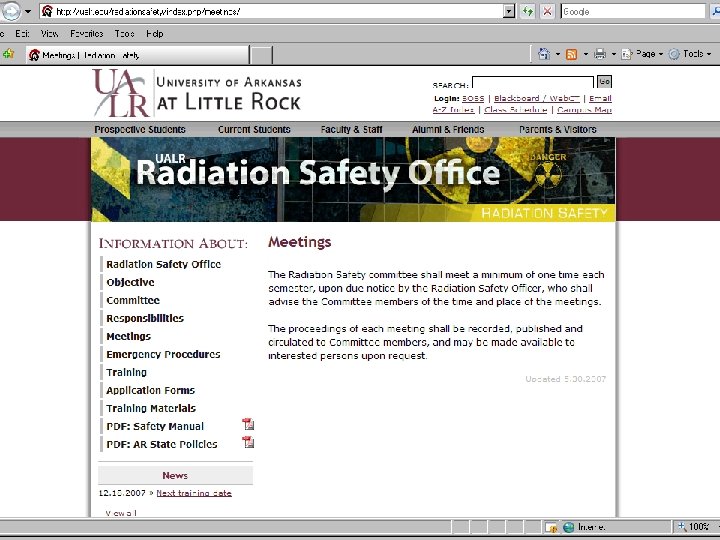Viewport: 720px width, 540px height.
Task: Go to Prospective Students
Action: tap(140, 129)
